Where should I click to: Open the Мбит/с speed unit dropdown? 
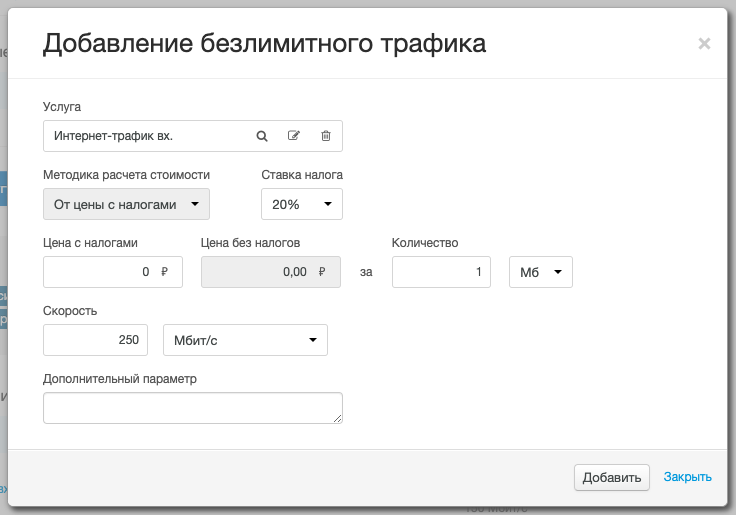pyautogui.click(x=245, y=340)
